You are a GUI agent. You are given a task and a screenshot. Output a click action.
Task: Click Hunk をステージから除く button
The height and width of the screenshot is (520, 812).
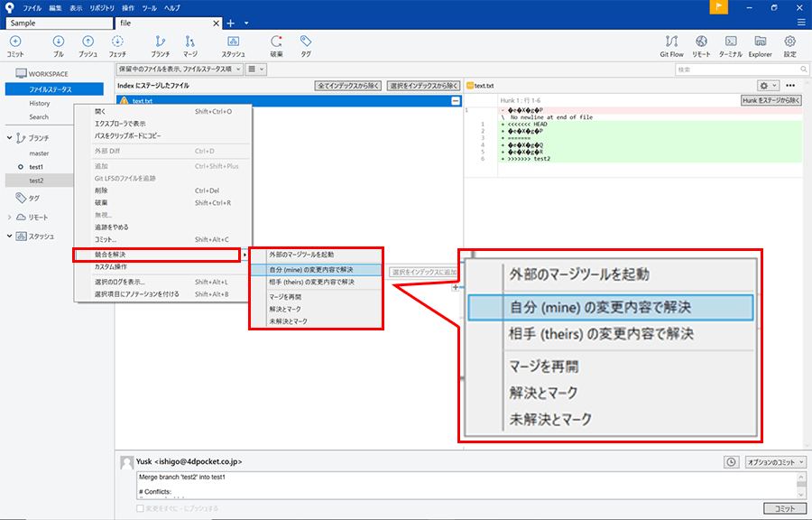(771, 100)
